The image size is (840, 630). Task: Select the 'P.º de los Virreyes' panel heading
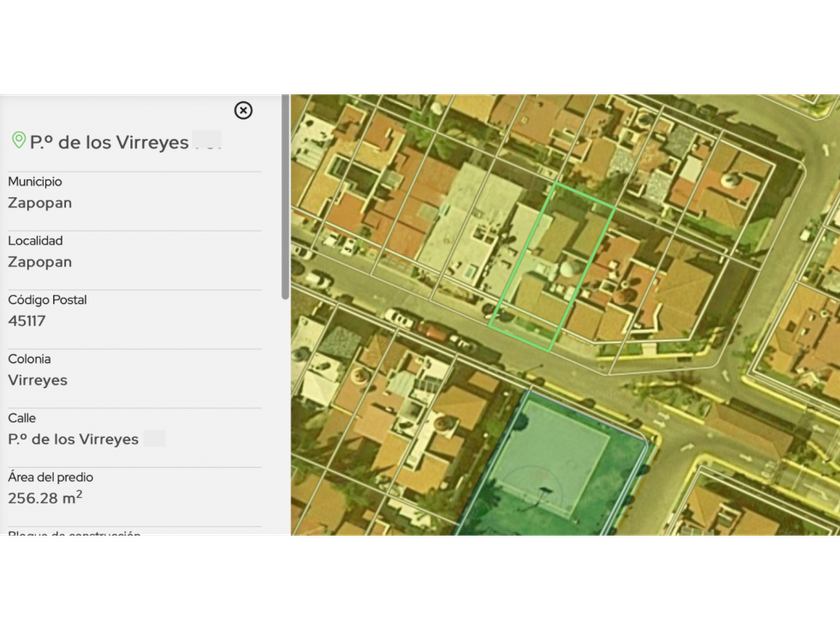[x=109, y=142]
